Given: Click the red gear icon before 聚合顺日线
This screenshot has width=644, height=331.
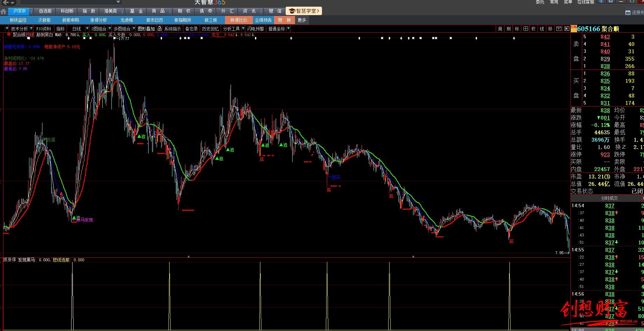Looking at the screenshot, I should (9, 34).
